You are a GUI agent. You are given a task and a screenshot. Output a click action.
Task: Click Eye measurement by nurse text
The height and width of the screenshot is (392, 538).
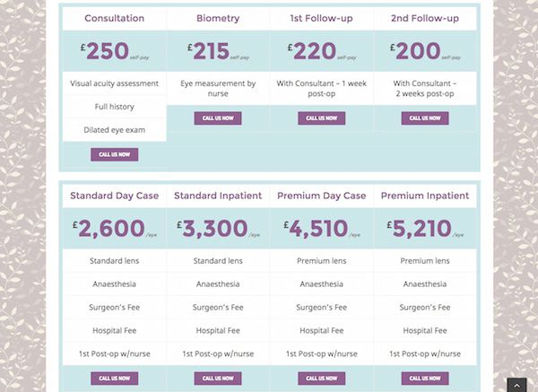tap(218, 89)
